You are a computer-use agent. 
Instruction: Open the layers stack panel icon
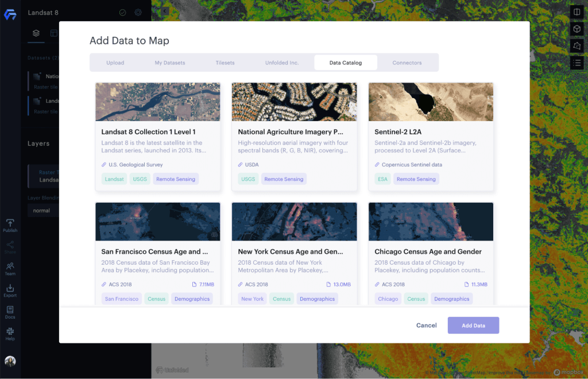36,33
